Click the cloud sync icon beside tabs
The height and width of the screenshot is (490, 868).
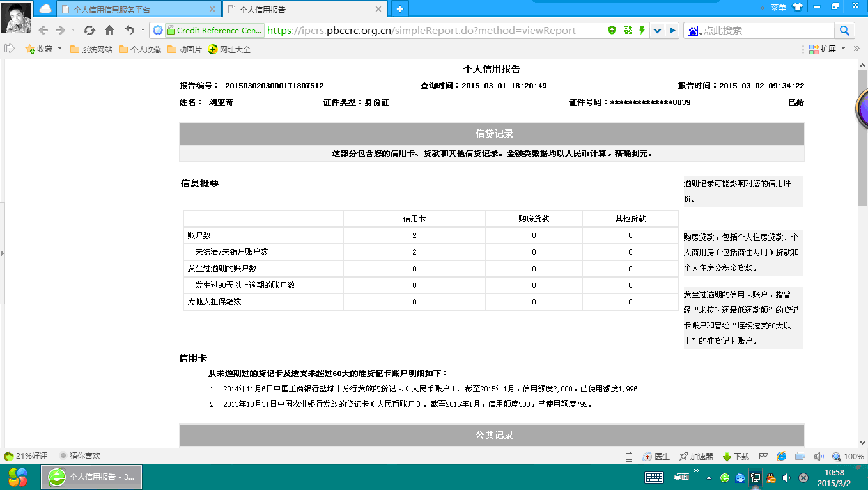click(45, 8)
